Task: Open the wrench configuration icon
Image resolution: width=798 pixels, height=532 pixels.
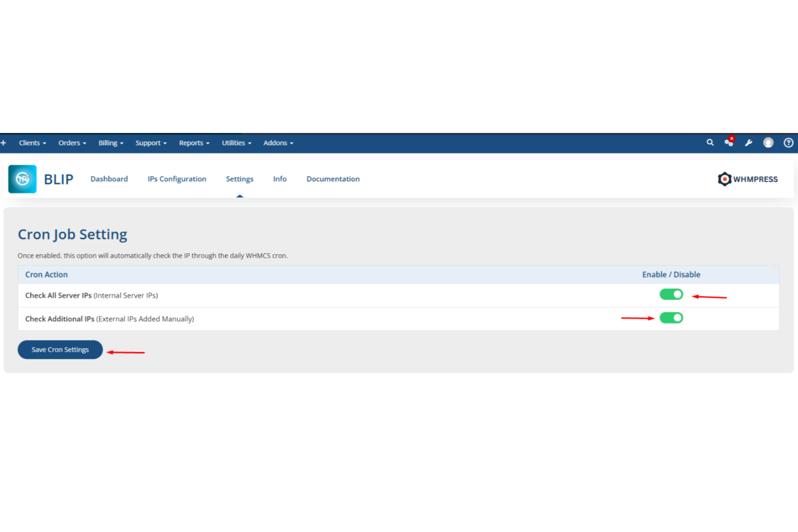Action: [x=749, y=143]
